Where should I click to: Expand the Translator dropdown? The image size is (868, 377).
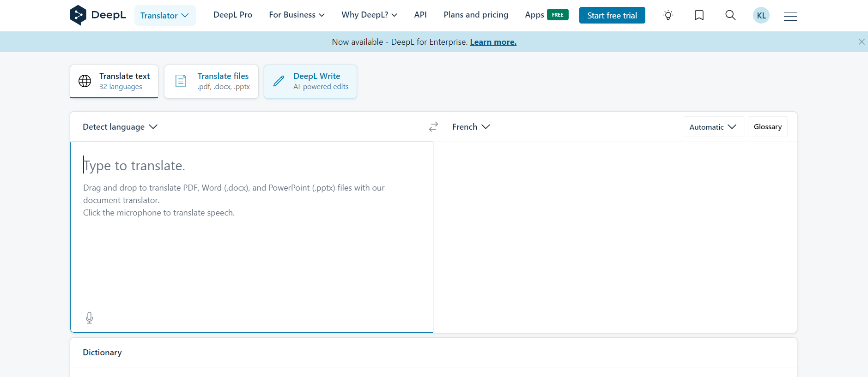pyautogui.click(x=165, y=15)
